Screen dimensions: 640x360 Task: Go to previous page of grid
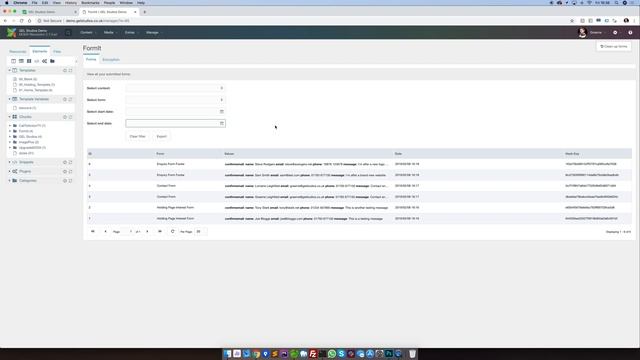point(105,231)
